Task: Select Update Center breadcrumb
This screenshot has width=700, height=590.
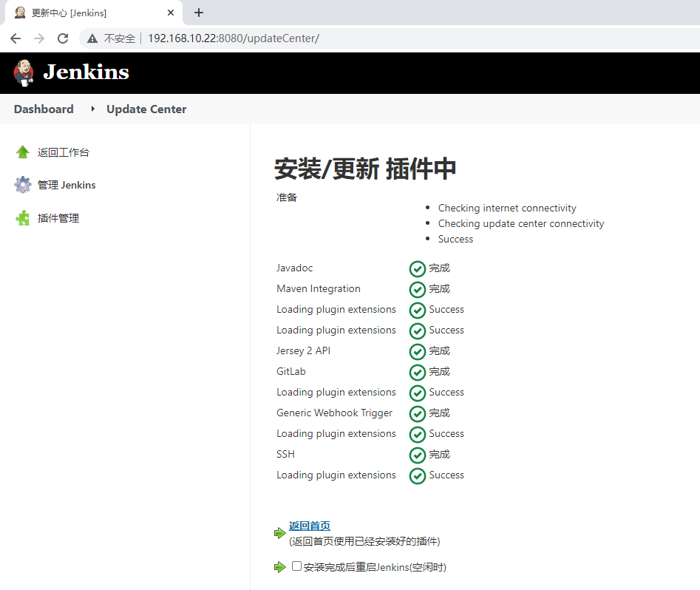Action: coord(146,109)
